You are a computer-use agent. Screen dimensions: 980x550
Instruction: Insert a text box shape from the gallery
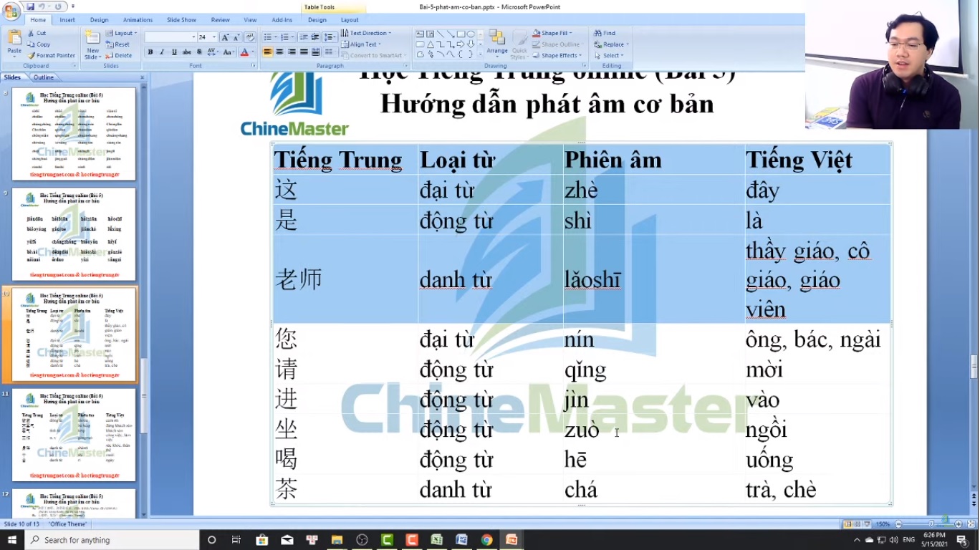pos(420,34)
